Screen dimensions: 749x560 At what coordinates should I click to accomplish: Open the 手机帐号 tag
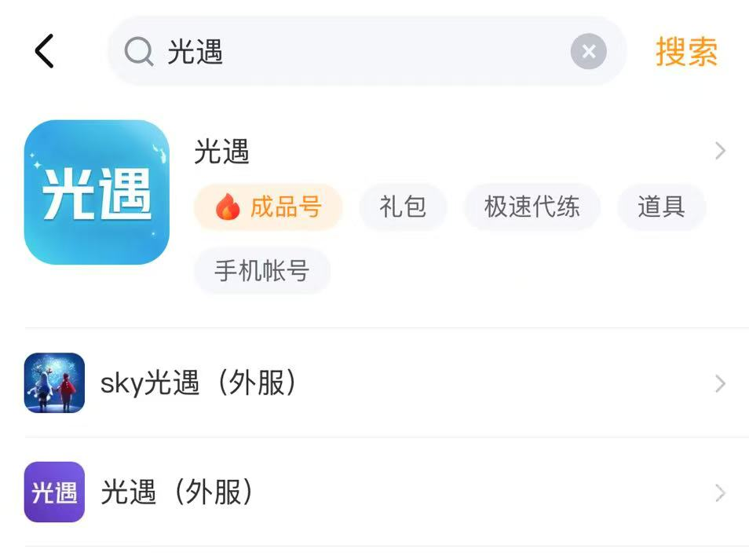261,271
